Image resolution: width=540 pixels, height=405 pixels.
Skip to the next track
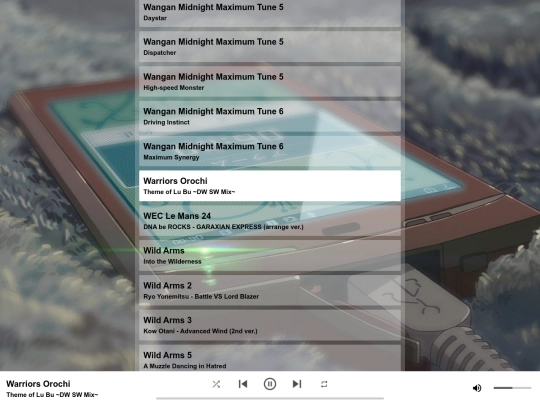[x=297, y=384]
